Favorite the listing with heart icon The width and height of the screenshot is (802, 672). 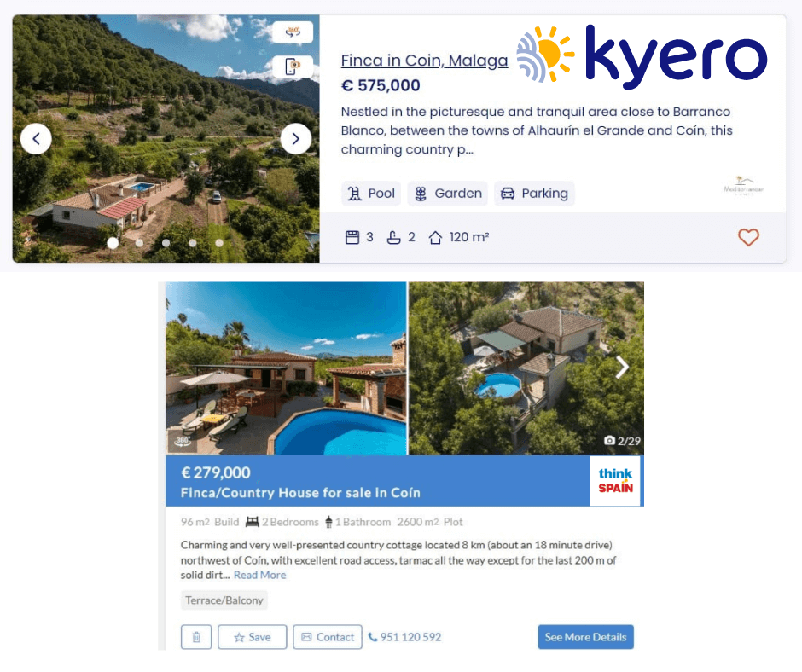pyautogui.click(x=748, y=237)
